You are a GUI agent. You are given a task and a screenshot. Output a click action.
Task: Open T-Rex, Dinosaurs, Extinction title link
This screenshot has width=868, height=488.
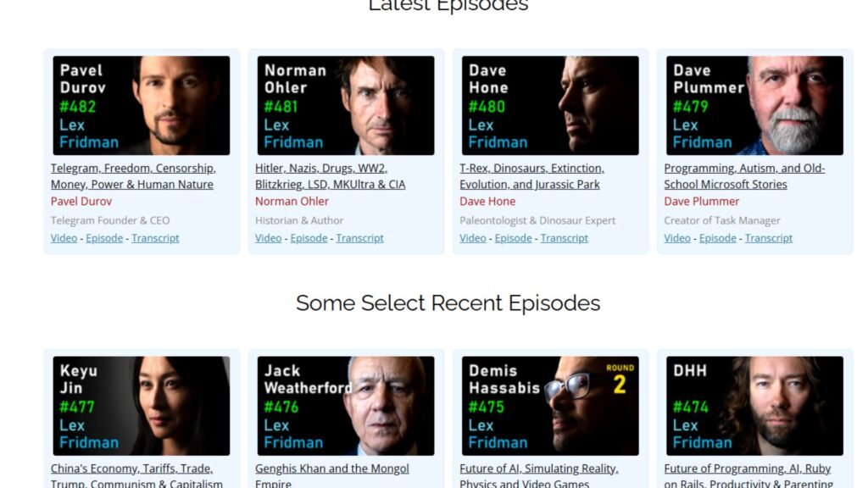(x=532, y=176)
